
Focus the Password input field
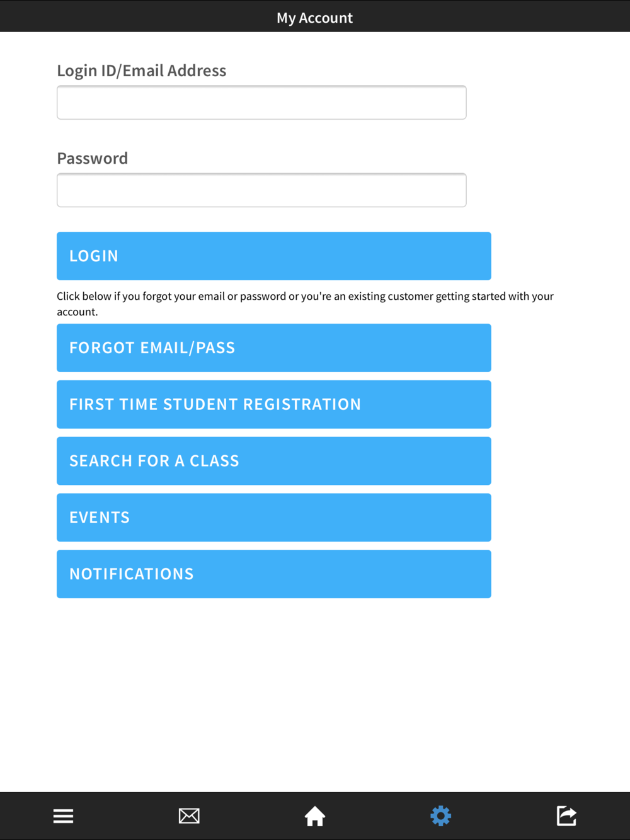[261, 190]
